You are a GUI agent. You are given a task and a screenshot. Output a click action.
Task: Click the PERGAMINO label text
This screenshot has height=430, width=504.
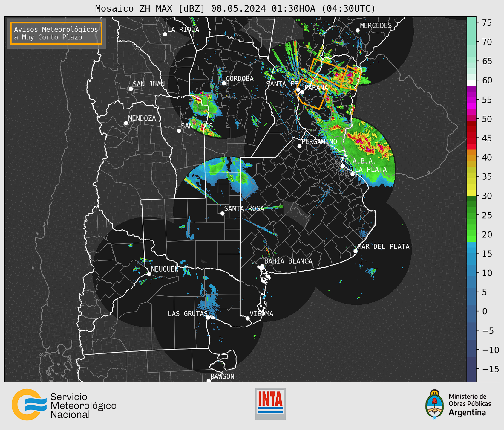319,141
